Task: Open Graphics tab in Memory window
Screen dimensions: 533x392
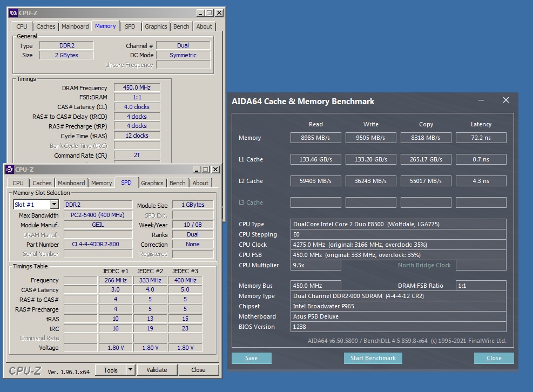Action: [x=156, y=26]
